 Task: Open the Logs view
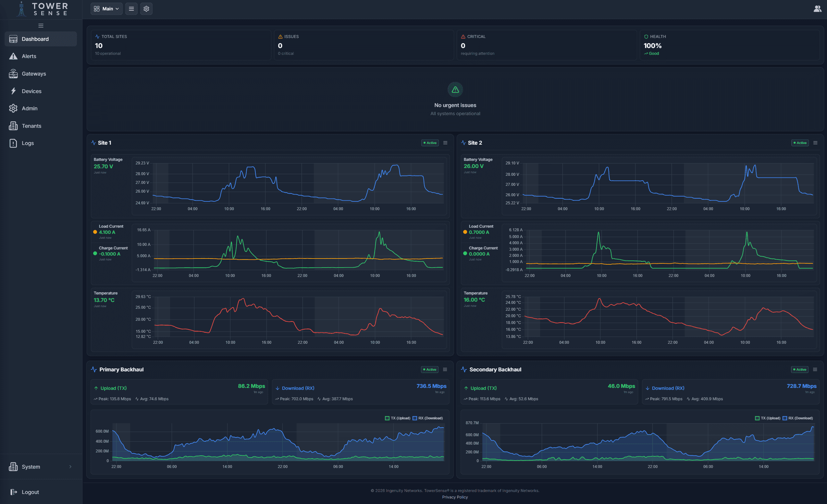27,143
